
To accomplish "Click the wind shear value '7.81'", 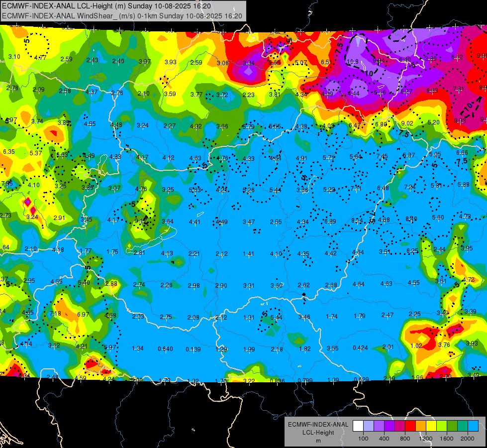I will point(459,89).
